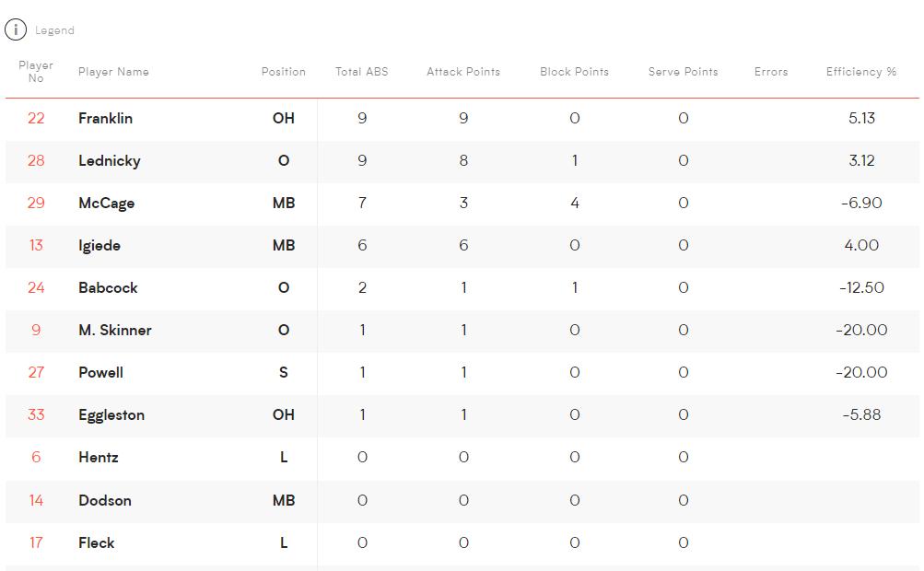Sort table by Position header

284,72
